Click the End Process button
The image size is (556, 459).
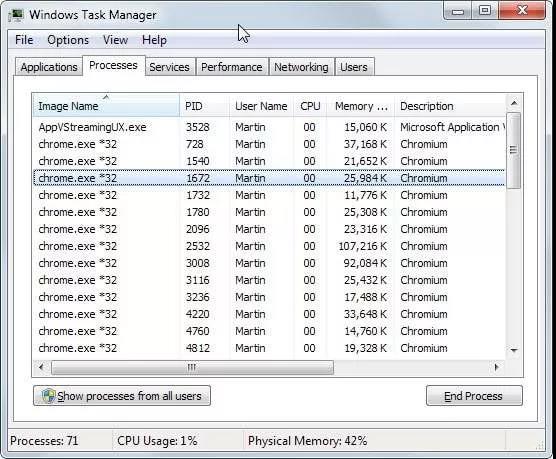474,396
